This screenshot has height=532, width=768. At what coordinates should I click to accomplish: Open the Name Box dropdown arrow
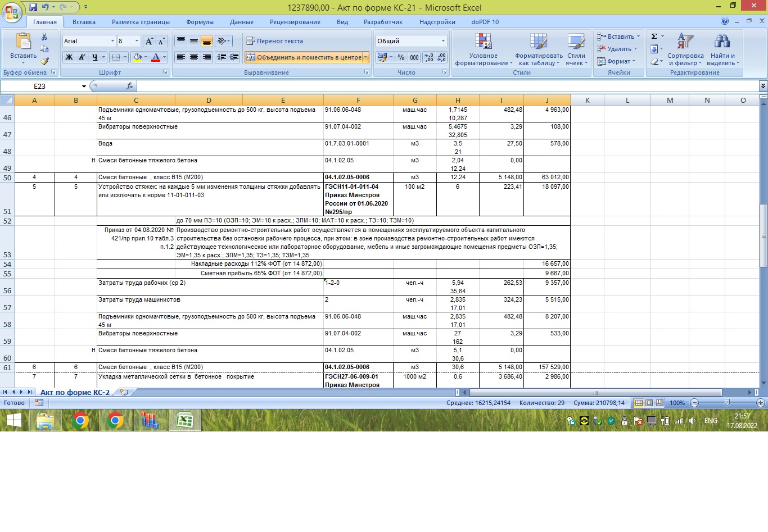pos(84,87)
